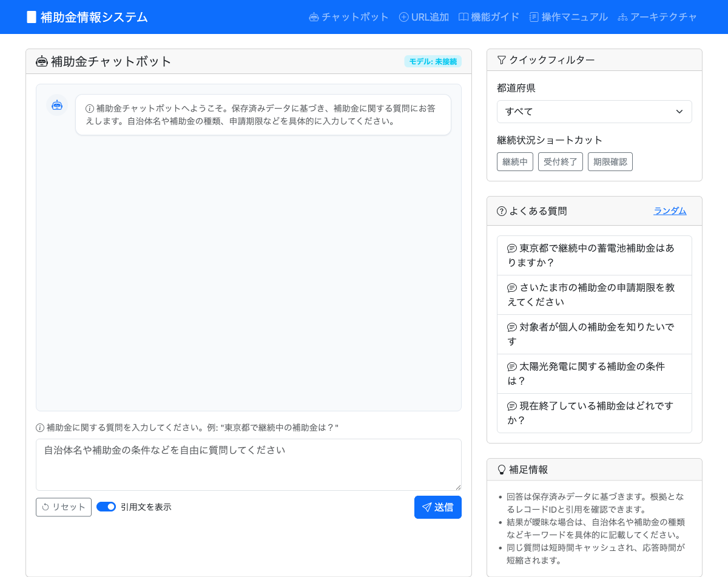Click the bot avatar beside the welcome message

56,105
